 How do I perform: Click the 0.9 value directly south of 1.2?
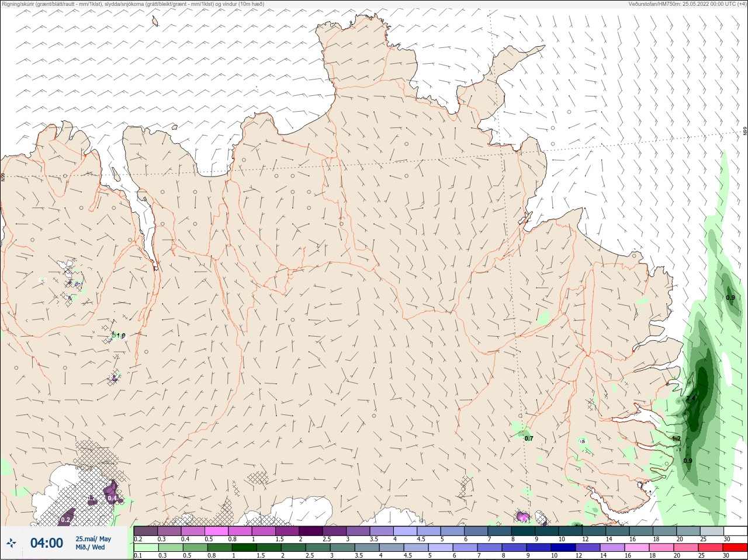[688, 461]
